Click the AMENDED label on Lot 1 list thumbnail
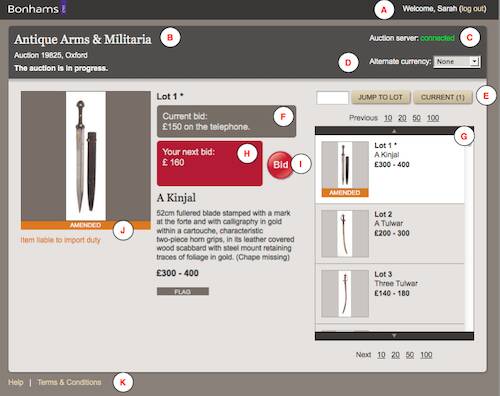Screen dimensions: 500x396 tap(345, 193)
